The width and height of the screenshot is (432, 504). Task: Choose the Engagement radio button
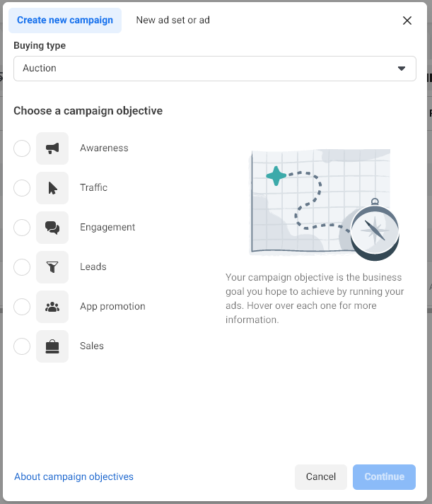[x=22, y=228]
